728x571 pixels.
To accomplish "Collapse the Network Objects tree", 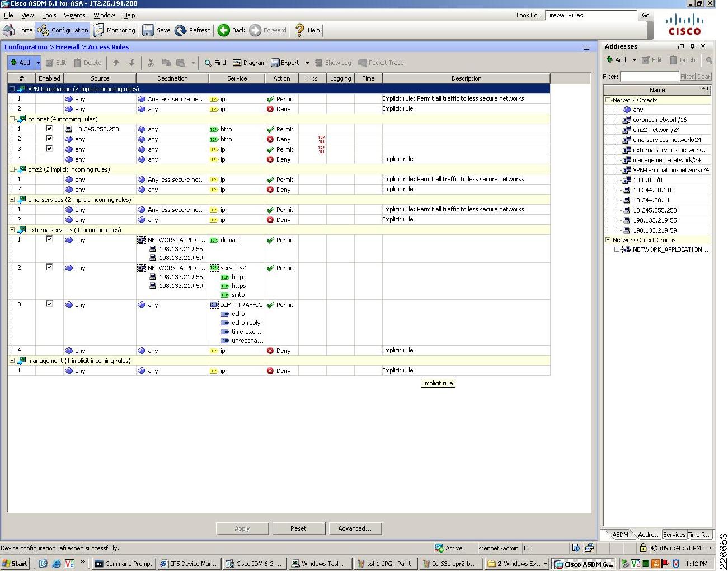I will [x=608, y=100].
